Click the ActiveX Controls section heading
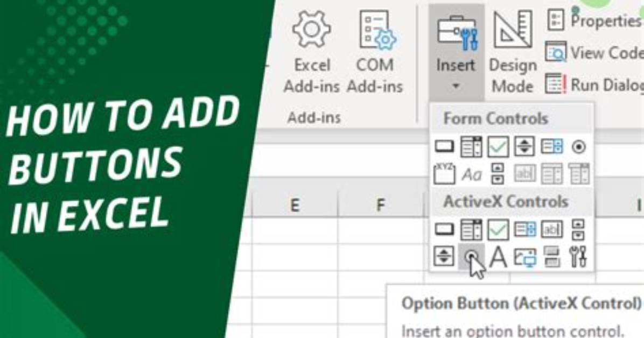Viewport: 644px width, 338px height. (506, 202)
